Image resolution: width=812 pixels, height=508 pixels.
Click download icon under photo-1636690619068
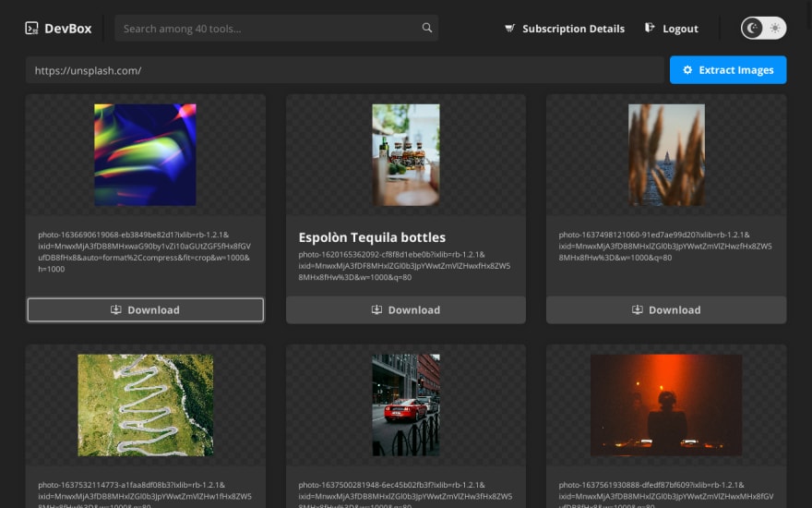coord(116,309)
